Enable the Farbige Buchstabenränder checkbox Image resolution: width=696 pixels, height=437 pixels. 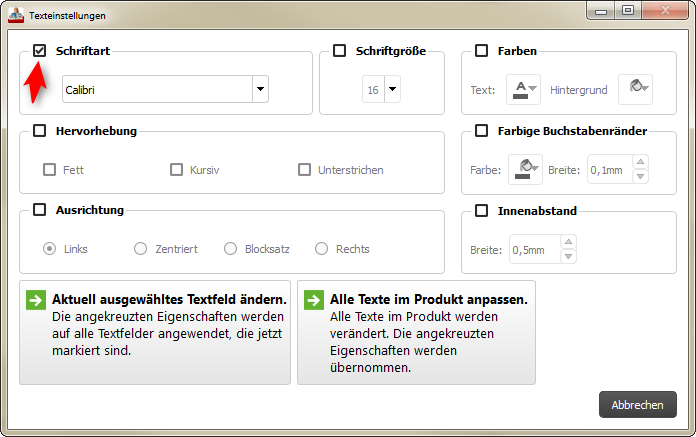tap(481, 130)
